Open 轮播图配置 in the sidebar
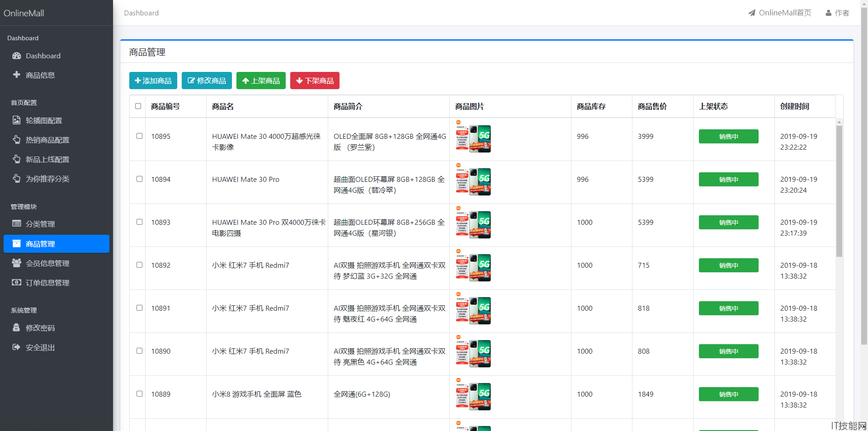The height and width of the screenshot is (431, 868). (x=57, y=120)
